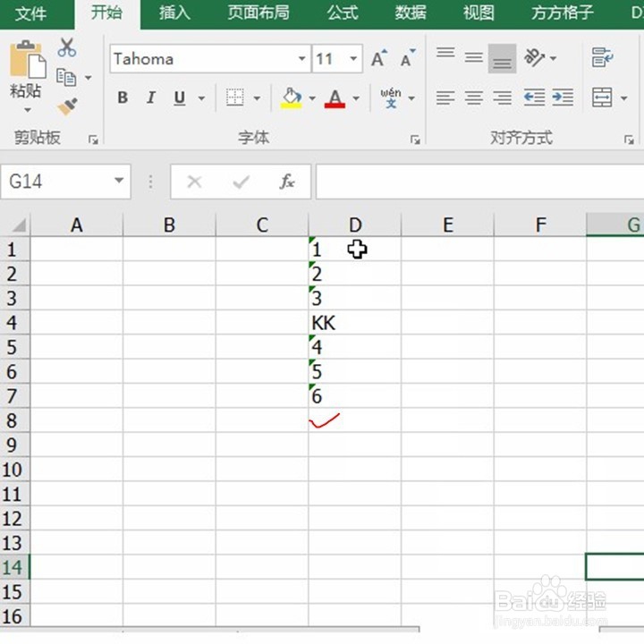Click the Paste clipboard icon

coord(27,59)
